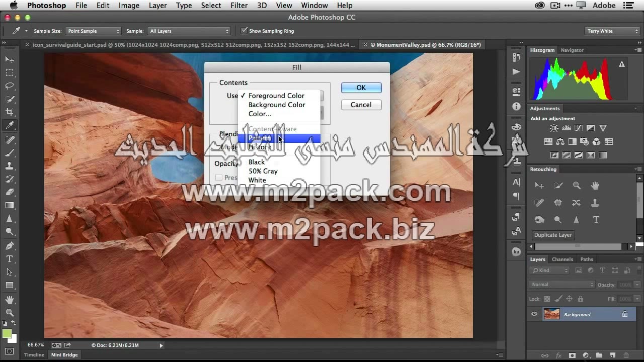The width and height of the screenshot is (644, 362).
Task: Select the Spot Healing Brush tool
Action: coord(10,140)
